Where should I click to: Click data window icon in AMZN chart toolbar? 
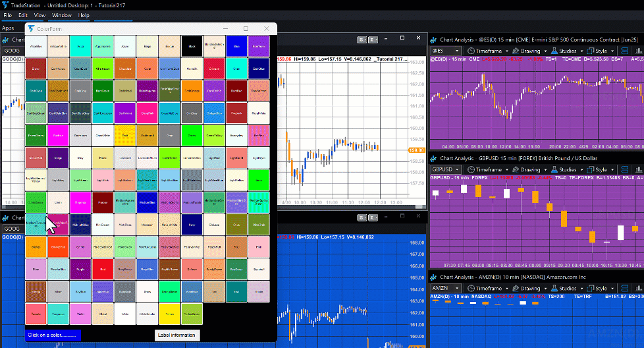point(625,288)
